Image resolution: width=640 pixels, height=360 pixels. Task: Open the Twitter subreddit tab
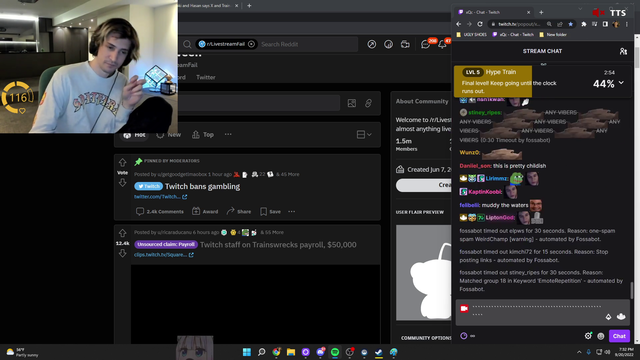click(x=206, y=77)
